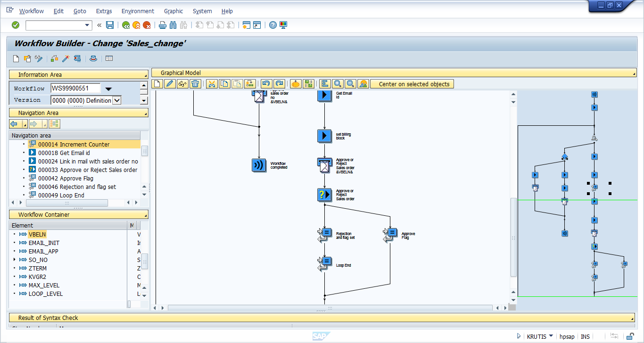
Task: Delete a step using the trash icon
Action: [x=196, y=83]
